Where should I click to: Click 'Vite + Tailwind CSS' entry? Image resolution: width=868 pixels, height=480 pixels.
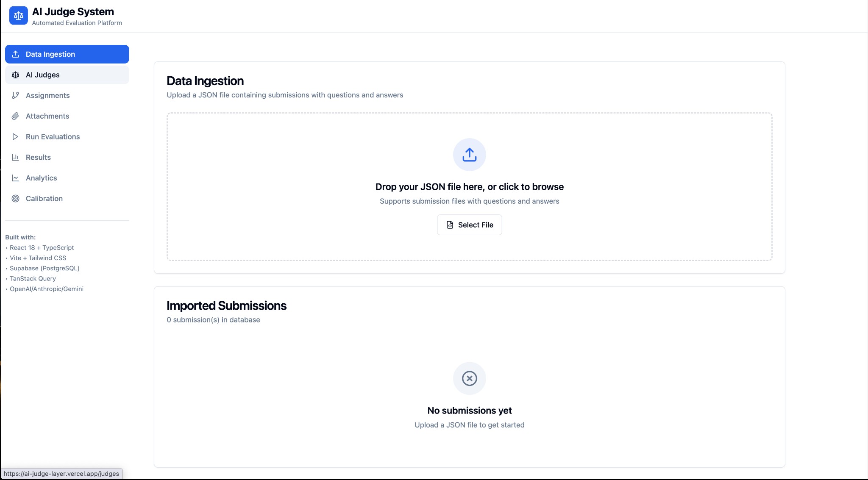(38, 258)
